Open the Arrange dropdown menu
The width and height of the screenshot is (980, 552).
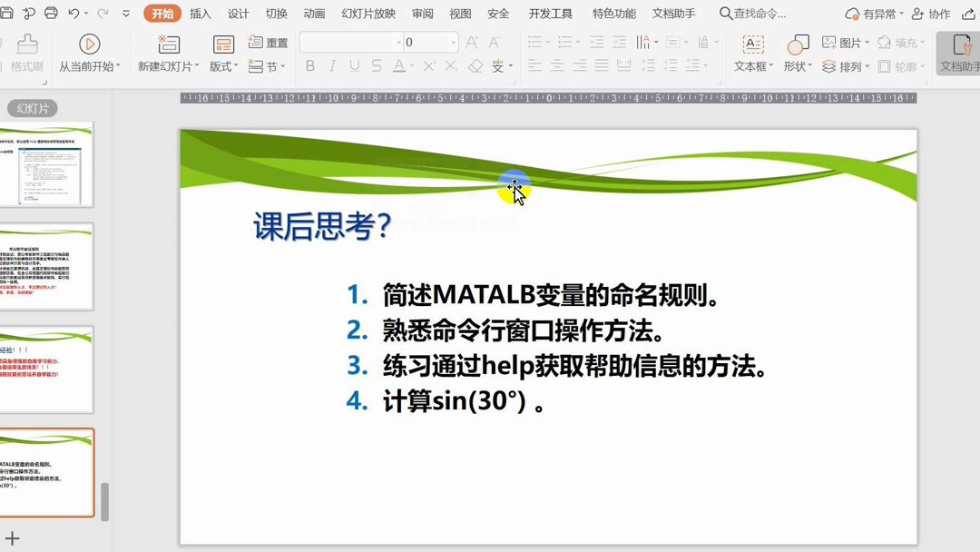846,66
